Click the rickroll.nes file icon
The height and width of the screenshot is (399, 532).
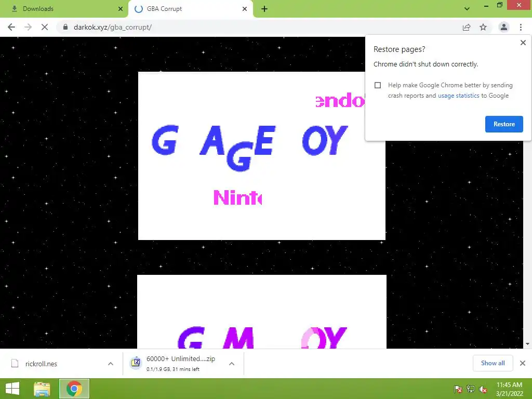[x=15, y=363]
